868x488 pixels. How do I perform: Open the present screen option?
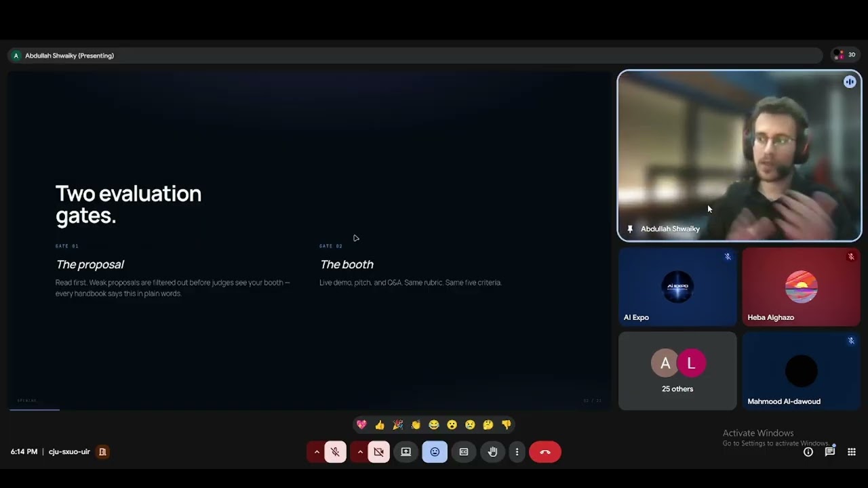click(406, 452)
